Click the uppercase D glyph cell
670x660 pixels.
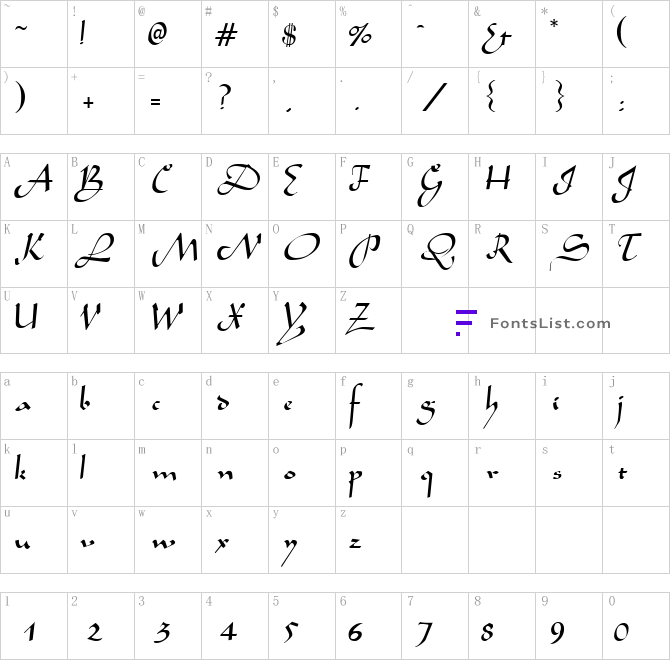point(235,187)
